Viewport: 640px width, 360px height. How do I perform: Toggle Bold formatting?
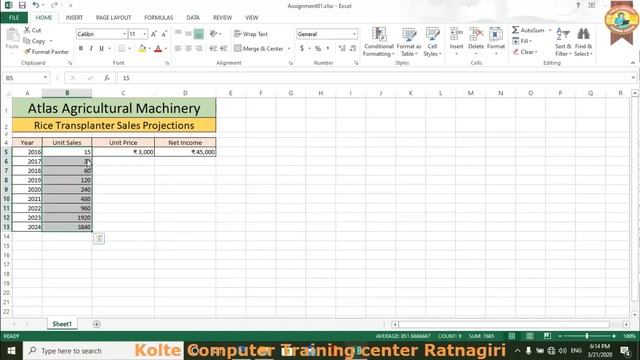(81, 49)
